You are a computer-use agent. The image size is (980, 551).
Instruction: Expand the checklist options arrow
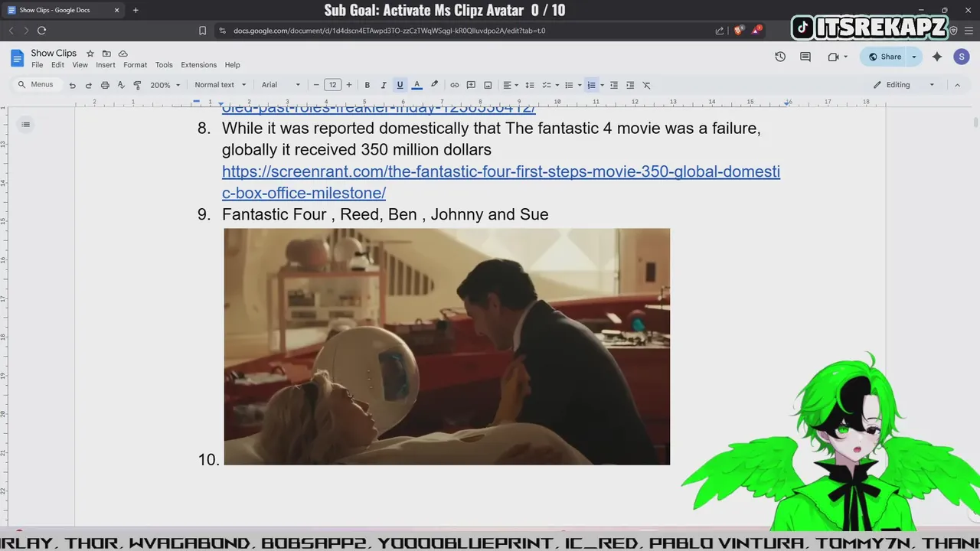coord(557,85)
